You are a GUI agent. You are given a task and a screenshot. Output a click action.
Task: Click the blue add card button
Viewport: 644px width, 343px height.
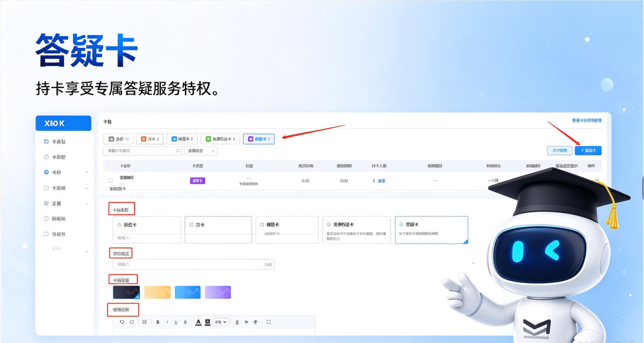[588, 150]
